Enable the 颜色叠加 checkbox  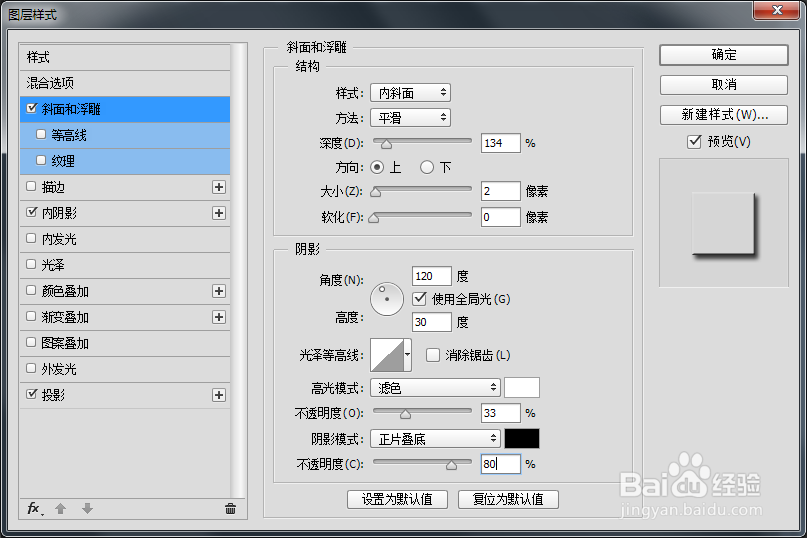click(31, 290)
